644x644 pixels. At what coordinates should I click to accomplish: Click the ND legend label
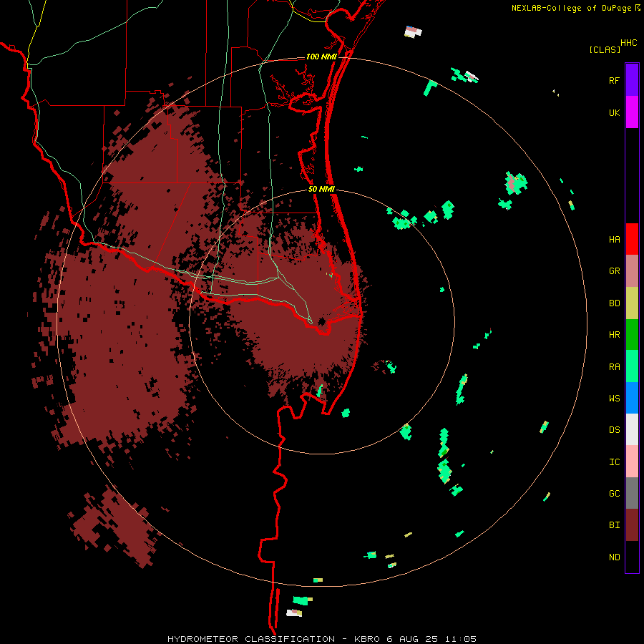pyautogui.click(x=614, y=557)
